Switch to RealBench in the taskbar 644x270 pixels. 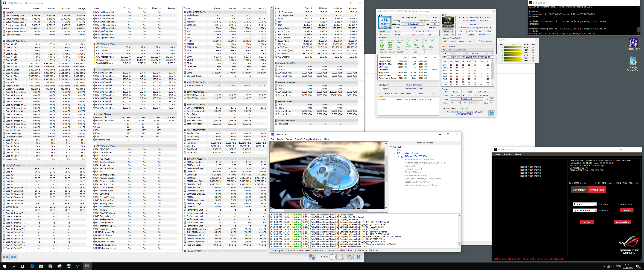click(78, 266)
